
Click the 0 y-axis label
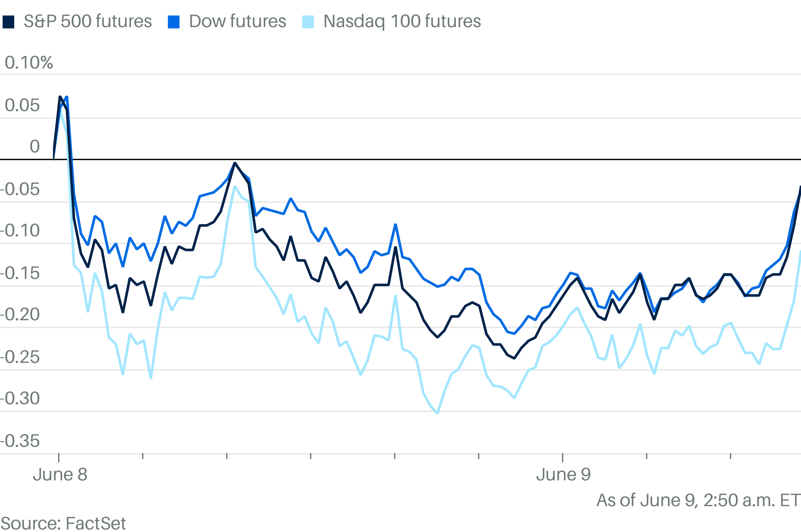(35, 147)
